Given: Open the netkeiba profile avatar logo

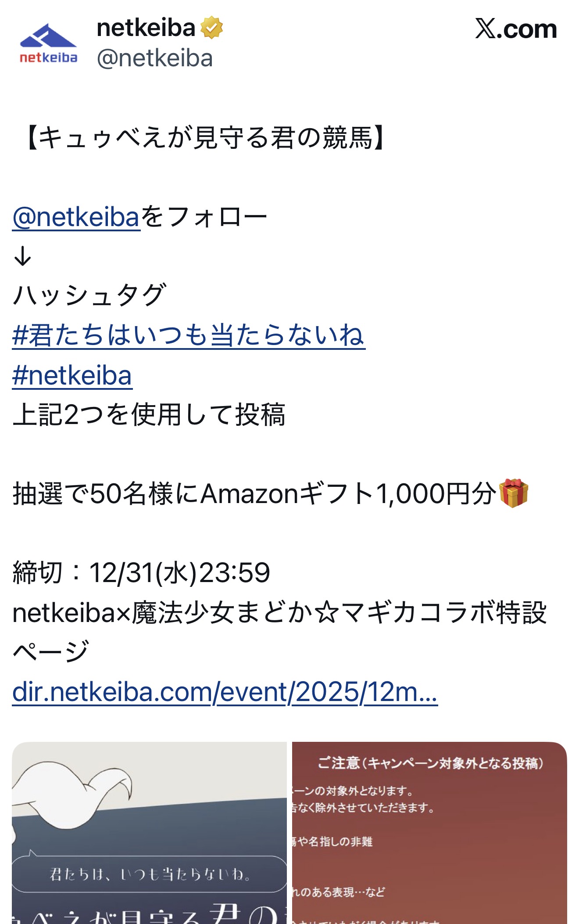Looking at the screenshot, I should [48, 43].
